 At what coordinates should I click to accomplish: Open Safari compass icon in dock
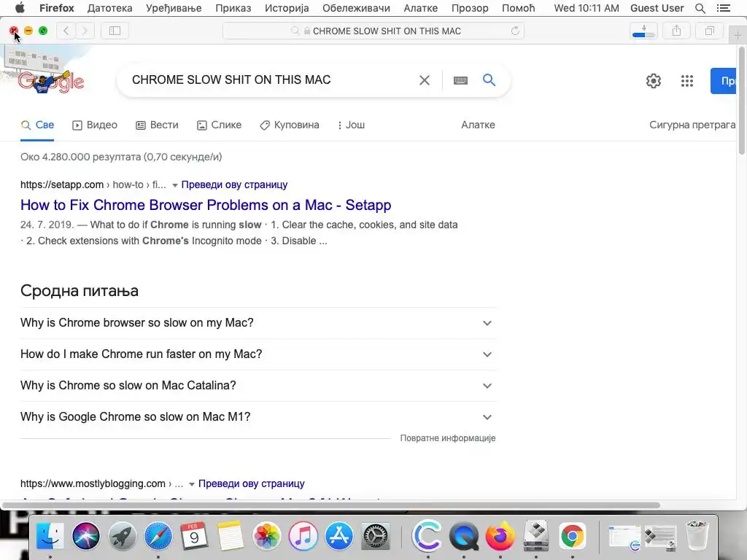pos(158,536)
